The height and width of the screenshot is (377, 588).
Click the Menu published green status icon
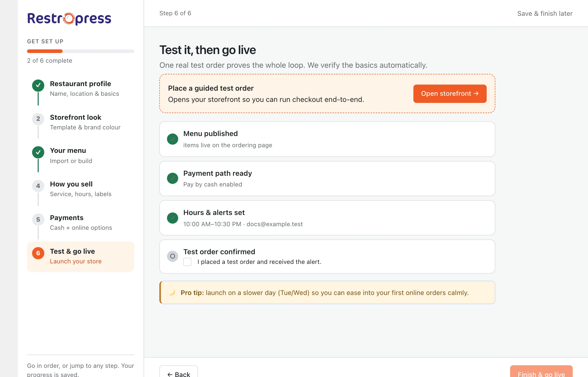(x=173, y=139)
